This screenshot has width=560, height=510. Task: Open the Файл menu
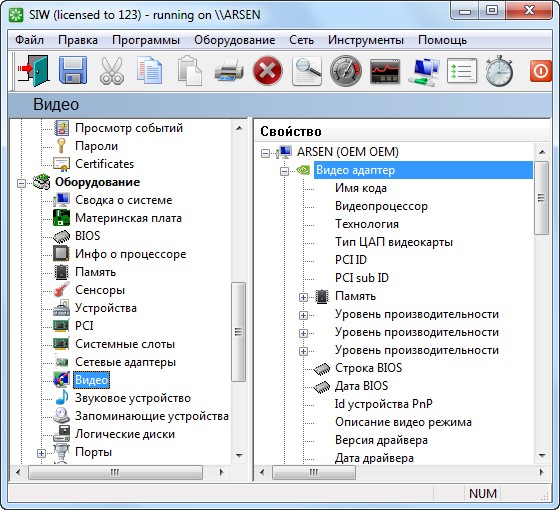(29, 40)
